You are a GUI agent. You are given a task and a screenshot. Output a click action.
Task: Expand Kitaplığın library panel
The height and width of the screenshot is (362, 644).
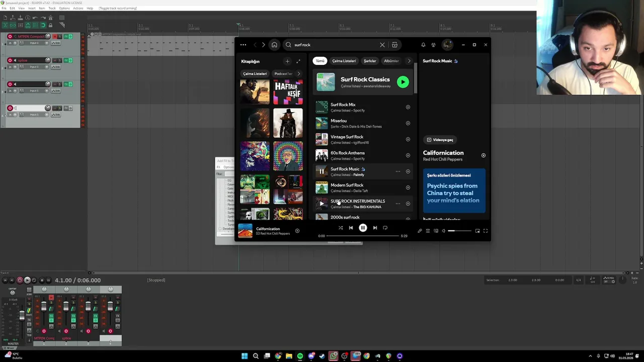[x=298, y=61]
